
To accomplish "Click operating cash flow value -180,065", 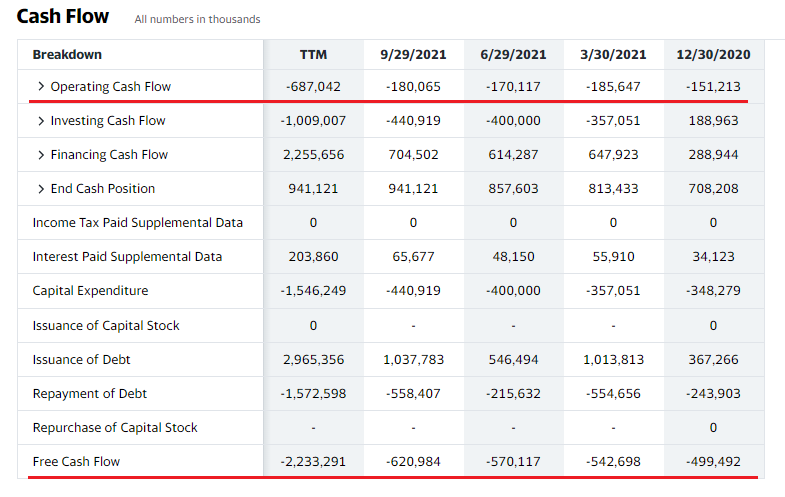I will click(x=413, y=87).
